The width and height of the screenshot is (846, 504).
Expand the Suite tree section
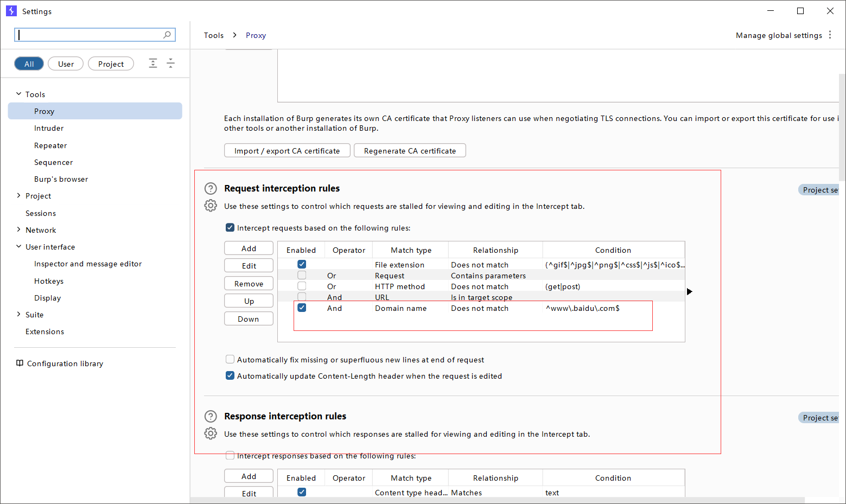pos(18,314)
